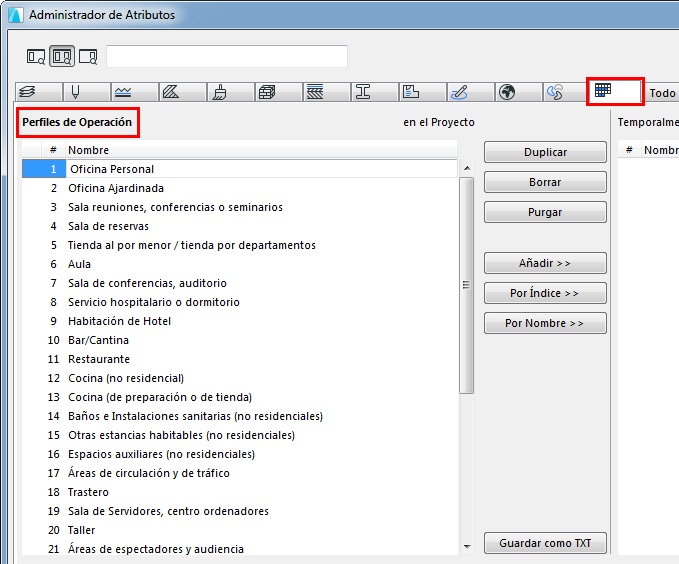Open the Surfaces brush tab
Viewport: 679px width, 564px height.
click(231, 92)
